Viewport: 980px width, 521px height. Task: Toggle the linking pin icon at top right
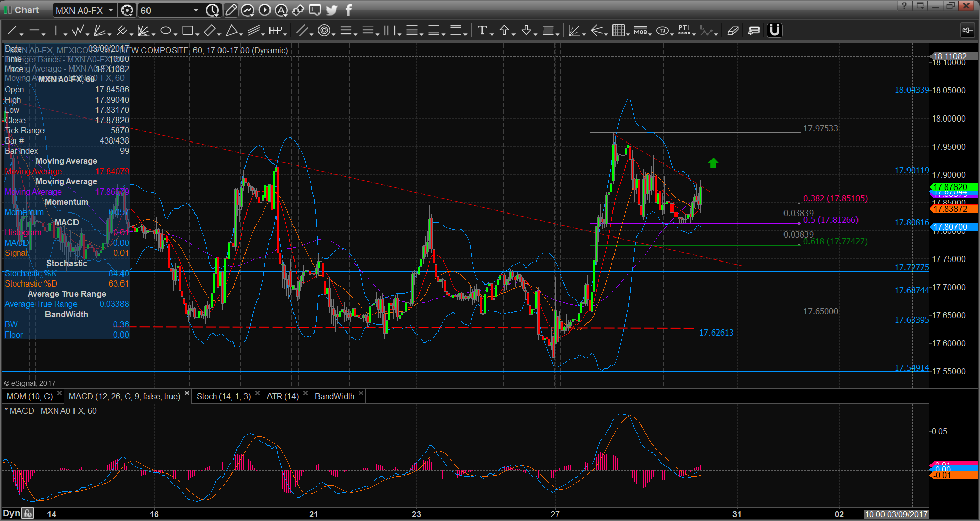click(x=967, y=31)
